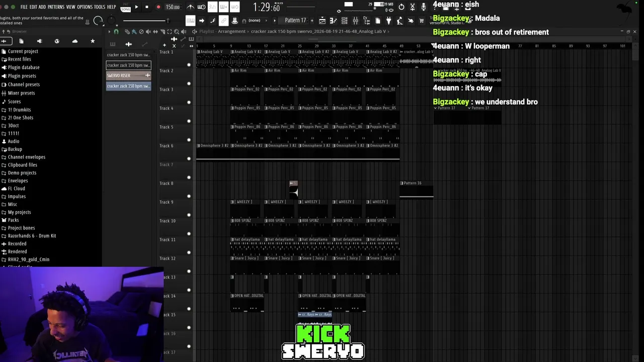The height and width of the screenshot is (362, 644).
Task: Select first 808 SPINZ clip on Track 10
Action: pyautogui.click(x=247, y=227)
